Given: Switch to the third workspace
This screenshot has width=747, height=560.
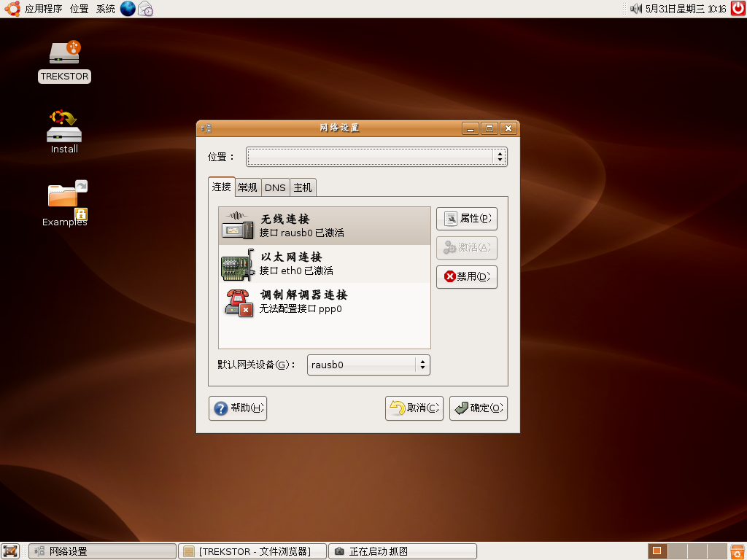Looking at the screenshot, I should click(697, 551).
